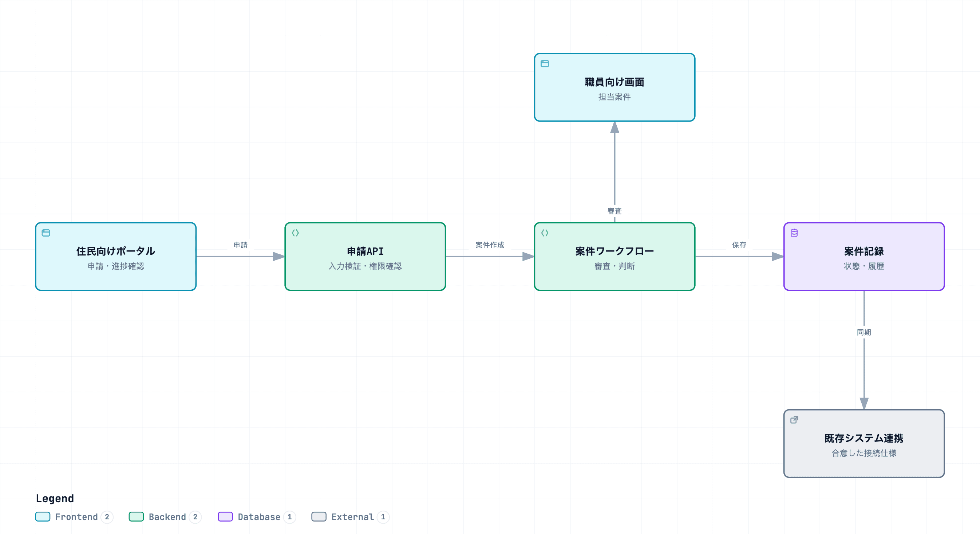Image resolution: width=980 pixels, height=535 pixels.
Task: Click the External legend label
Action: (353, 517)
